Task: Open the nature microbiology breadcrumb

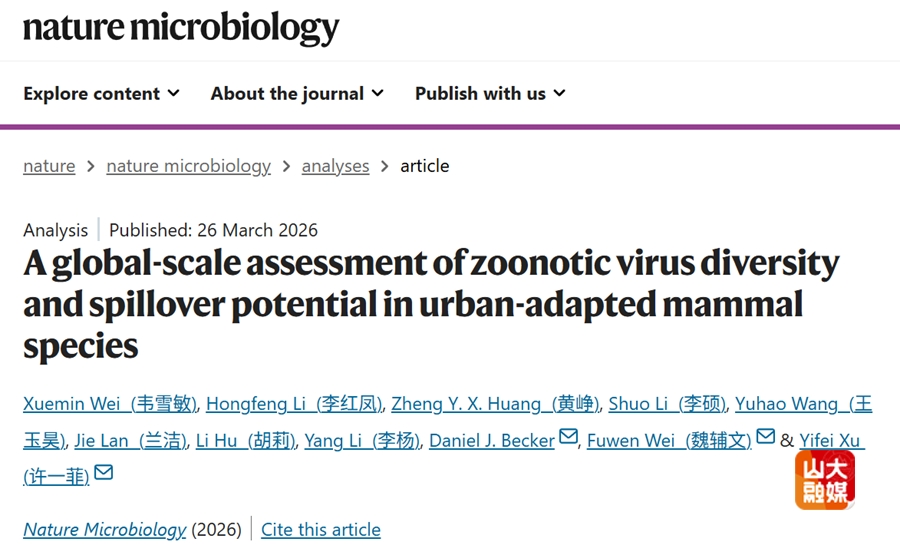Action: click(188, 166)
